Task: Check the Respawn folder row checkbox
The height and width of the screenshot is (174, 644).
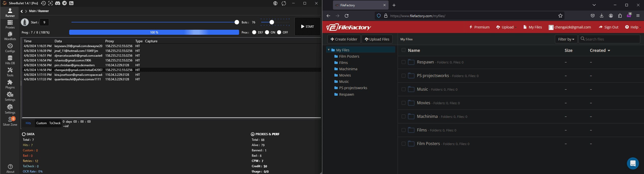Action: (x=403, y=62)
